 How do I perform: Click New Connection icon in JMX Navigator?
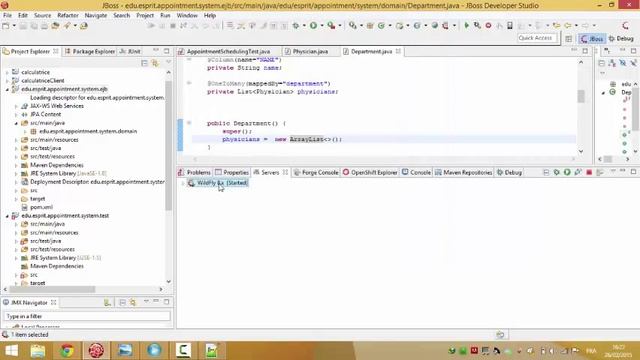(107, 302)
